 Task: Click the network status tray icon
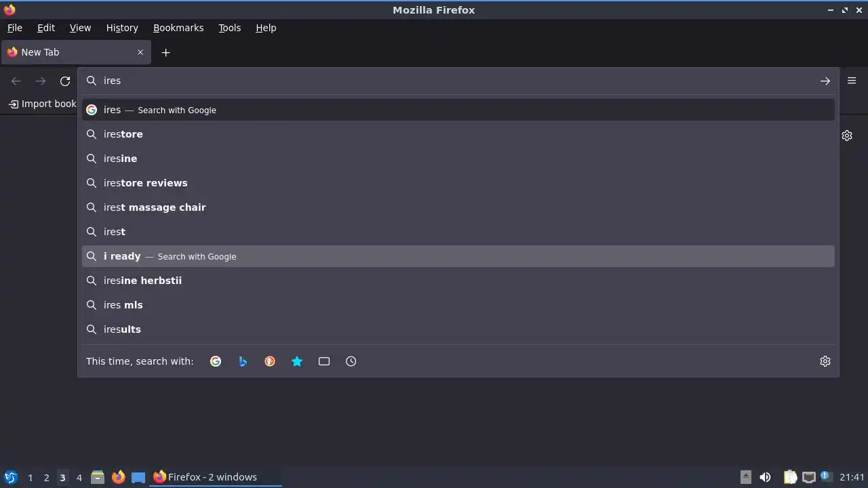[808, 477]
